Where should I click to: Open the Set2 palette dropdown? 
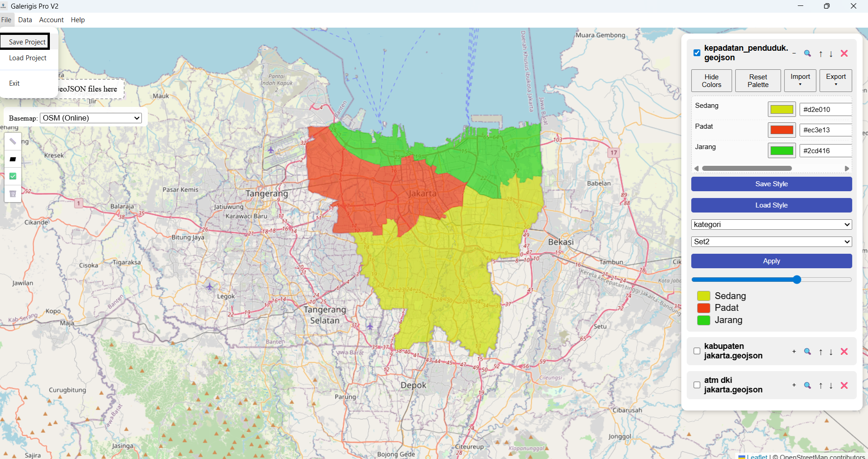pos(771,242)
